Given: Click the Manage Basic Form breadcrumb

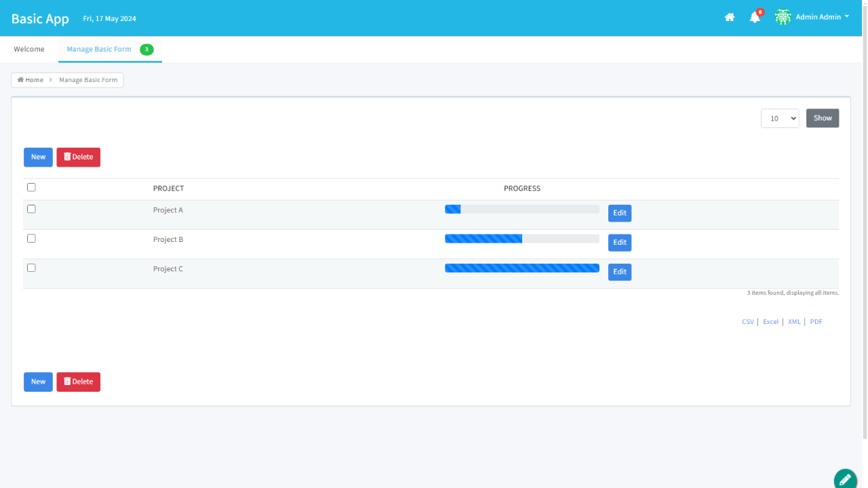Looking at the screenshot, I should tap(88, 80).
